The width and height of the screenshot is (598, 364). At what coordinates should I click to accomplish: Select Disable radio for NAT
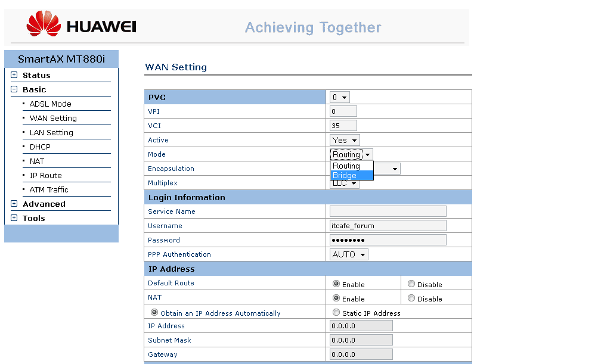coord(411,298)
